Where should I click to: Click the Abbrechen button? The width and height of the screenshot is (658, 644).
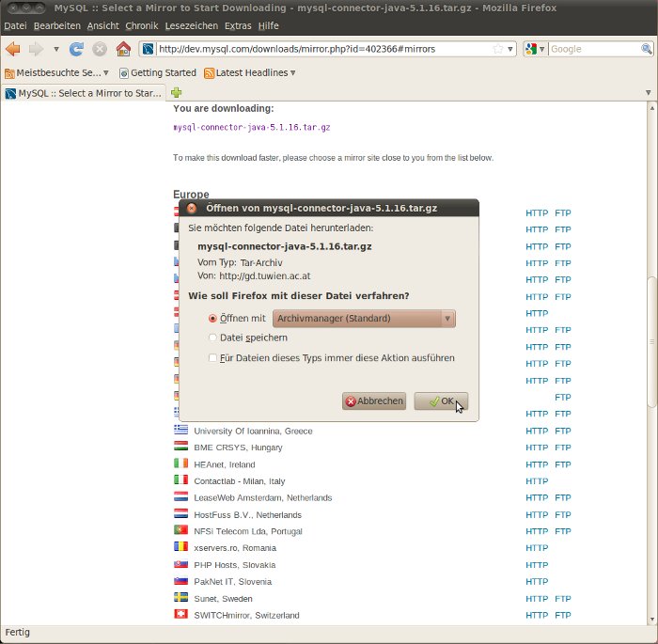(374, 401)
